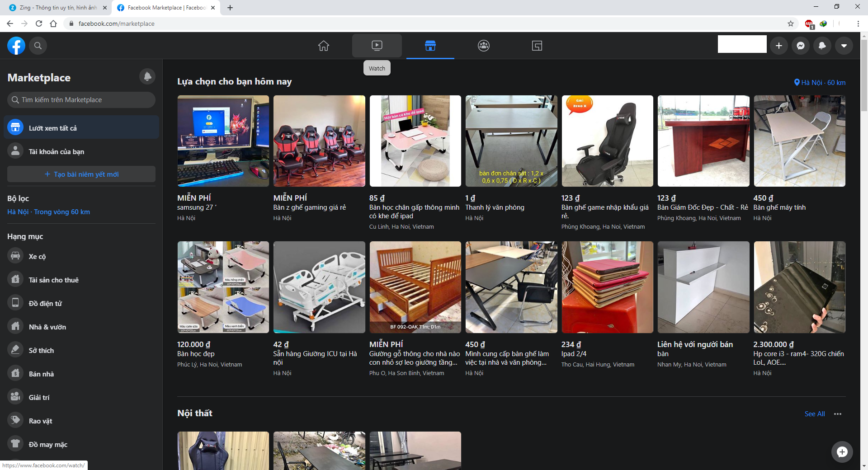Open Đồ điện tử category
The width and height of the screenshot is (868, 470).
pyautogui.click(x=81, y=303)
